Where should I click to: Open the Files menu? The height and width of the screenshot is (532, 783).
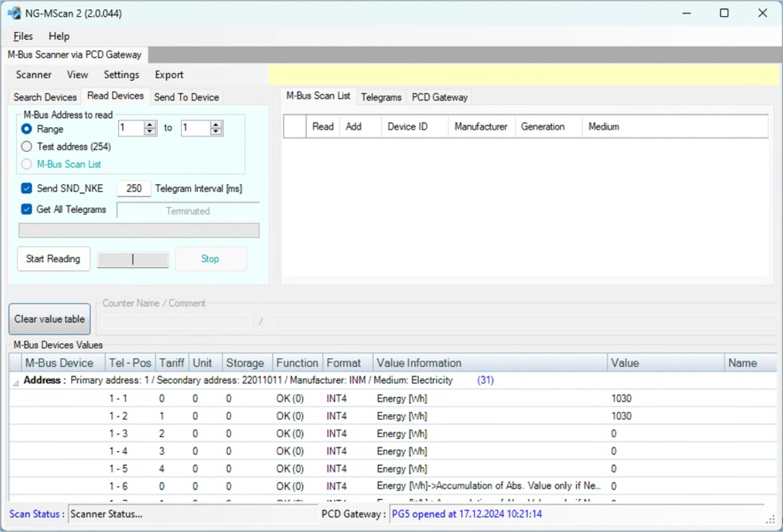click(23, 36)
